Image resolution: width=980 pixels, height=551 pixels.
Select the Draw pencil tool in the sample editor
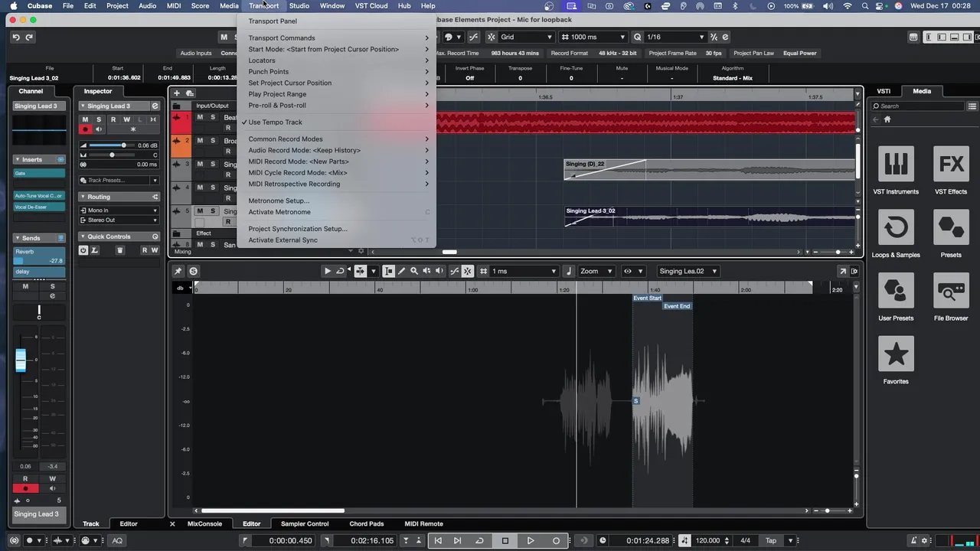tap(401, 271)
